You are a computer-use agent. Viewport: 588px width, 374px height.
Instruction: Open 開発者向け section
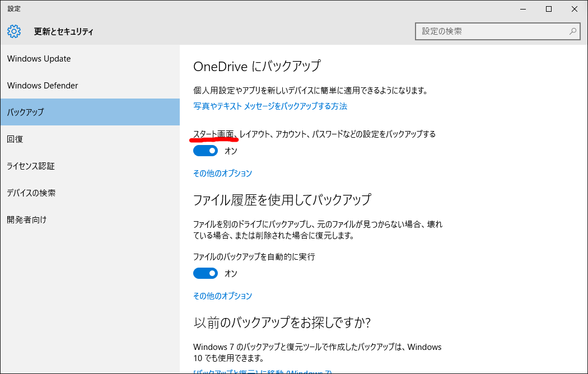click(90, 219)
